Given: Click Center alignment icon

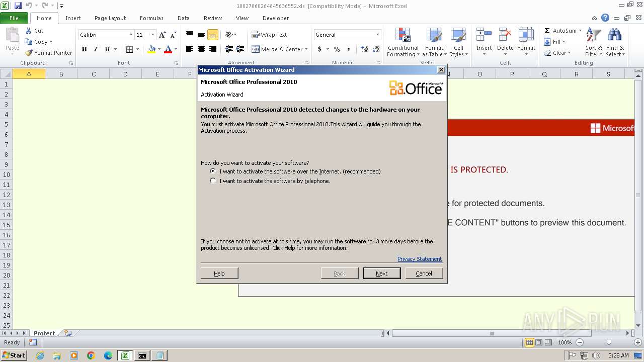Looking at the screenshot, I should pyautogui.click(x=201, y=49).
